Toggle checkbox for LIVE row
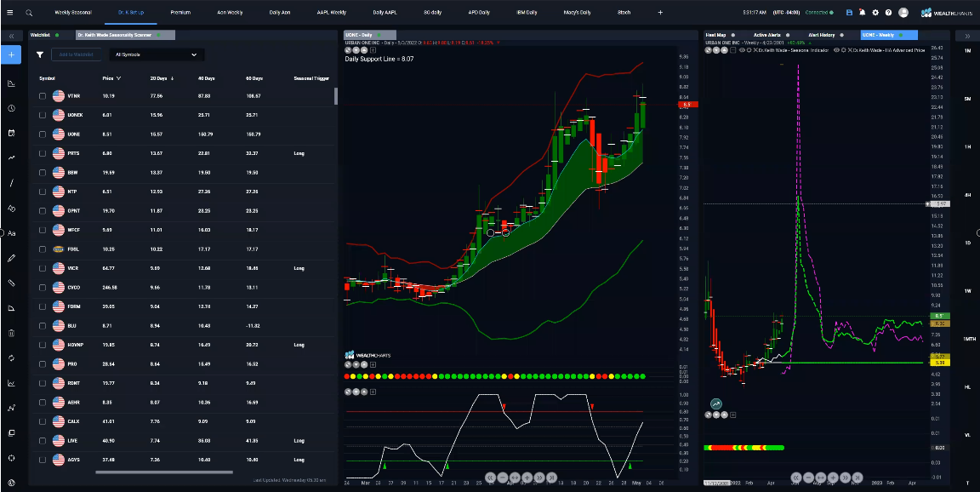This screenshot has height=492, width=980. tap(43, 441)
